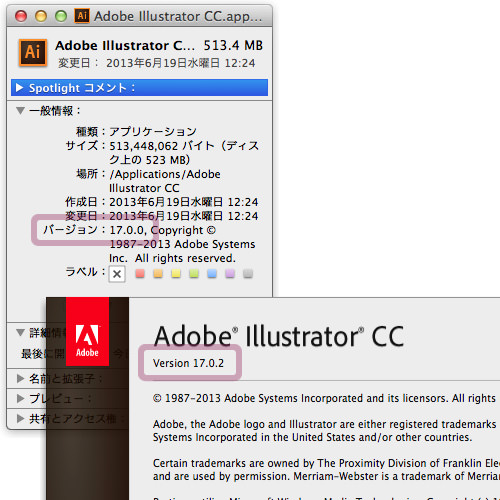
Task: Expand the 共有とアクセス権 section
Action: tap(20, 418)
